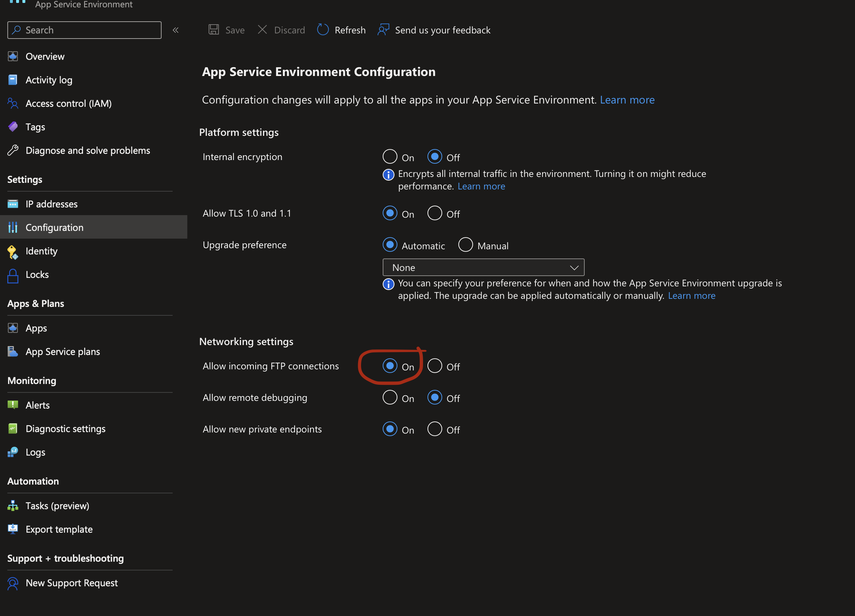Disable incoming FTP connections with Off

click(435, 366)
